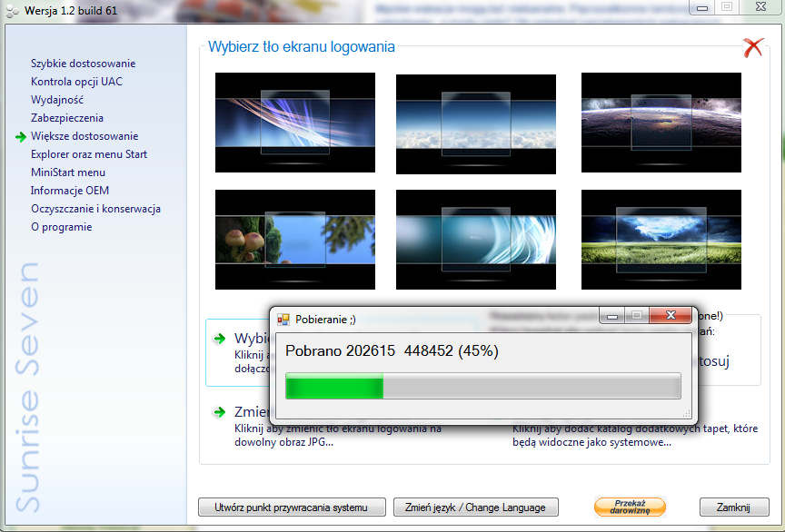Viewport: 785px width, 532px height.
Task: Open Kontrola opcji UAC section
Action: [x=76, y=82]
